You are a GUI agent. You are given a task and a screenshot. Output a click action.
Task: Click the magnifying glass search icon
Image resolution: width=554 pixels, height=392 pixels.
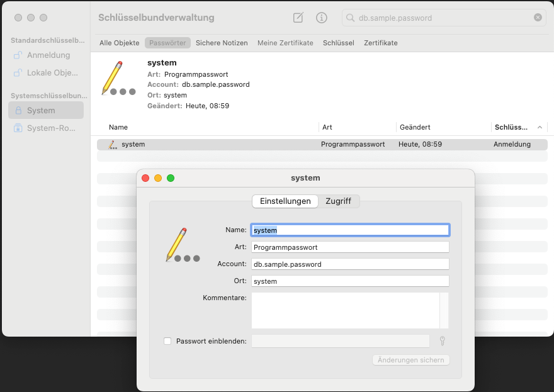[351, 18]
